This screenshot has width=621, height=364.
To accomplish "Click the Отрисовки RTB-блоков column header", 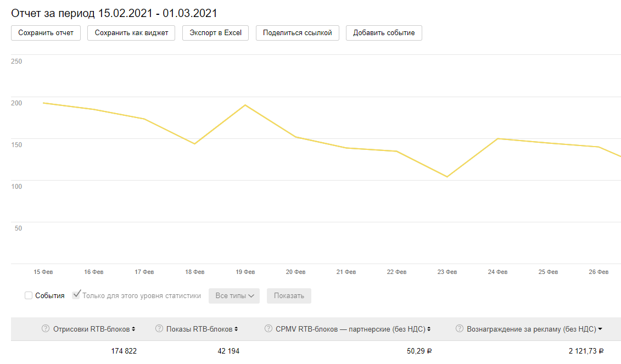I will [91, 329].
